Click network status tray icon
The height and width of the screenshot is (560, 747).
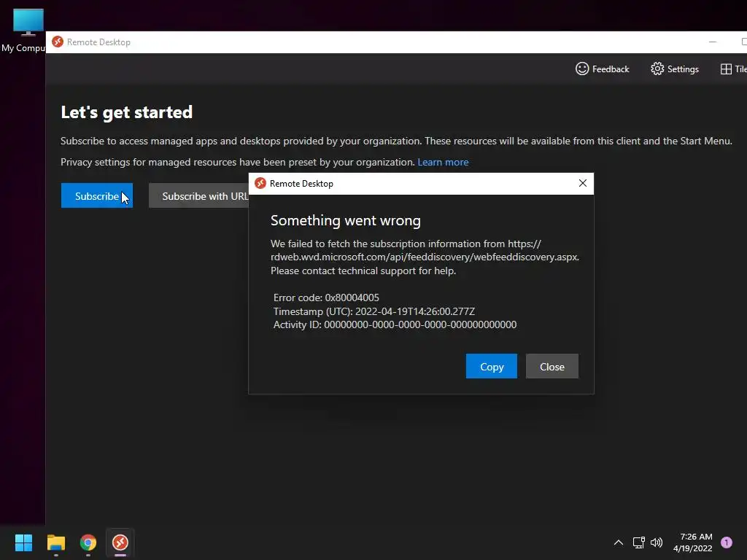(x=638, y=542)
